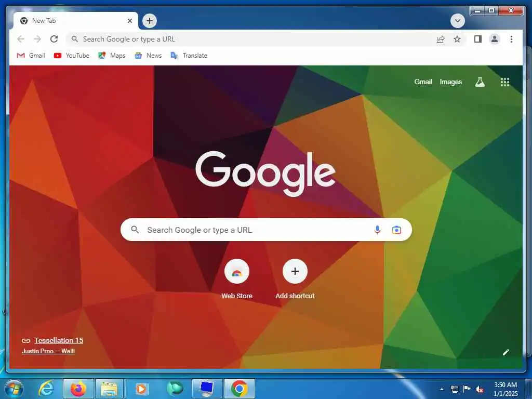Image resolution: width=532 pixels, height=399 pixels.
Task: Open Firefox from the taskbar
Action: [x=78, y=389]
